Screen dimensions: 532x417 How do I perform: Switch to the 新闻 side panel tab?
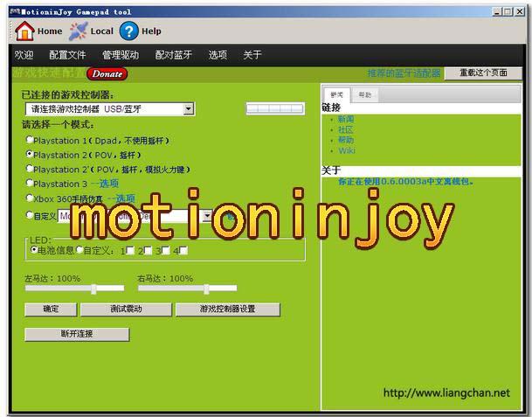[x=337, y=94]
